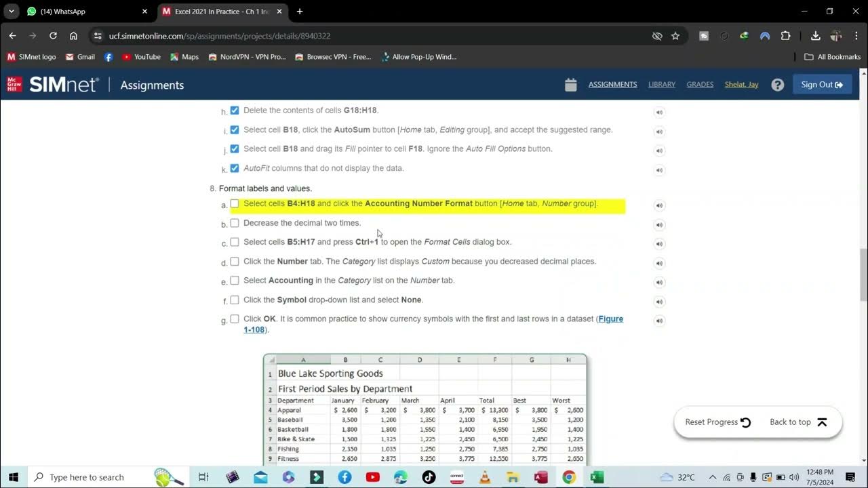Screen dimensions: 868x488
Task: Play audio for Decrease the decimal step
Action: [x=658, y=225]
